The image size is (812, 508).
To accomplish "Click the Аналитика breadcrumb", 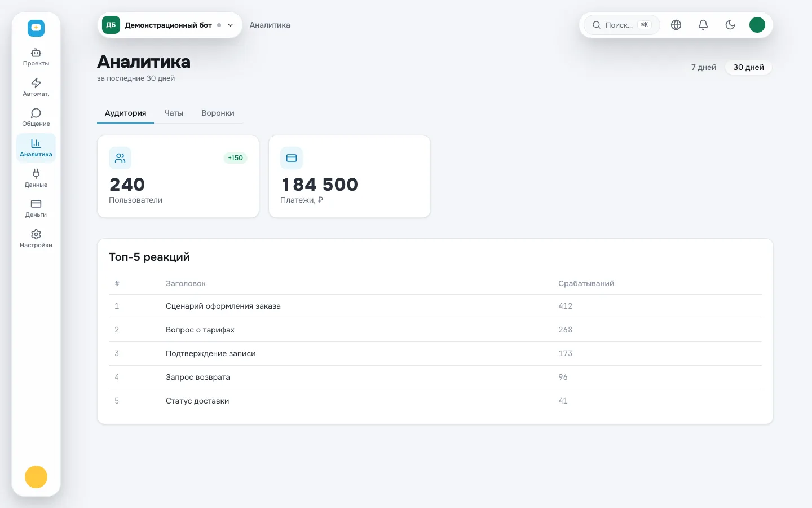I will coord(270,25).
